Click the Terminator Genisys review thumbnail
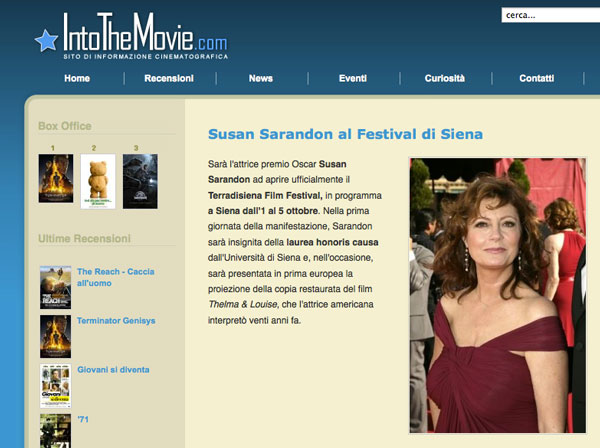Image resolution: width=600 pixels, height=448 pixels. tap(55, 336)
